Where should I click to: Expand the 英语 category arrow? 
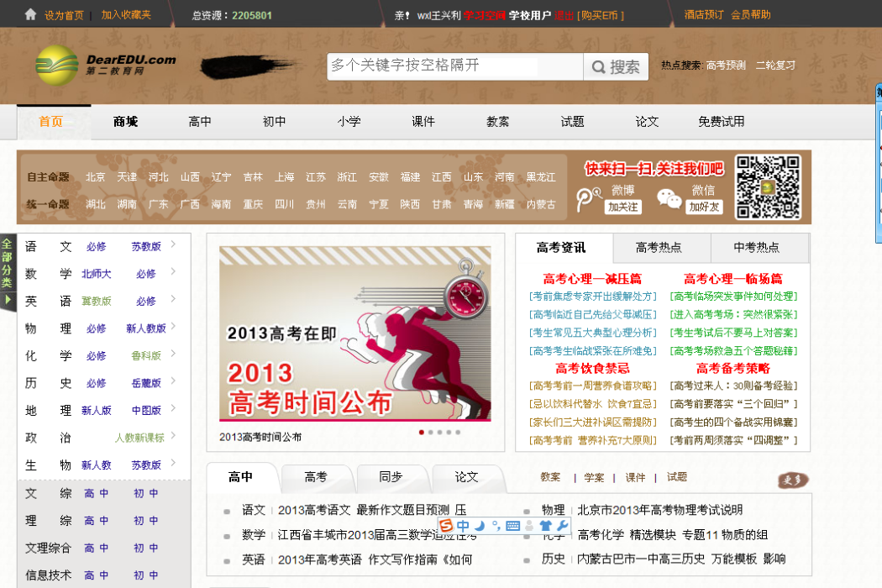pos(173,299)
